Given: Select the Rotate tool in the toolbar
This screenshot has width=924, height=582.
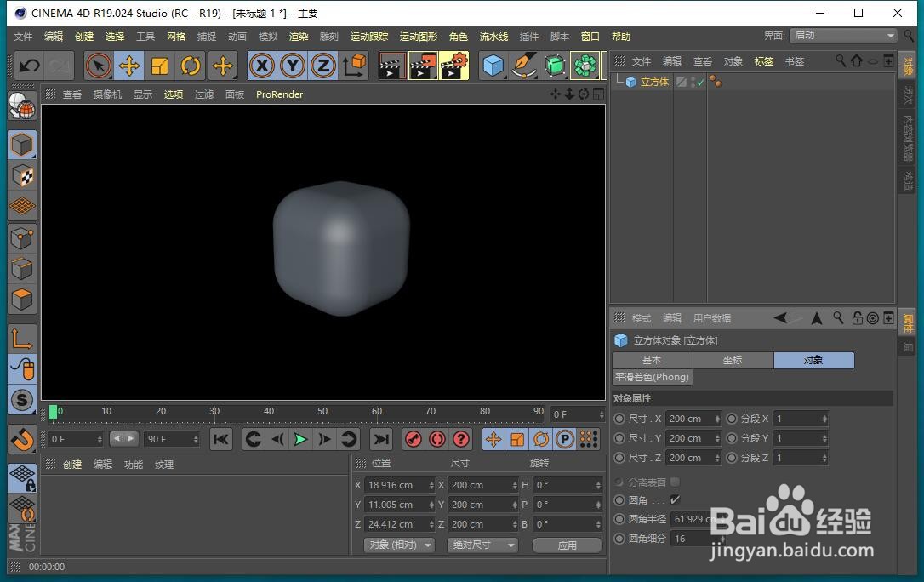Looking at the screenshot, I should coord(191,65).
